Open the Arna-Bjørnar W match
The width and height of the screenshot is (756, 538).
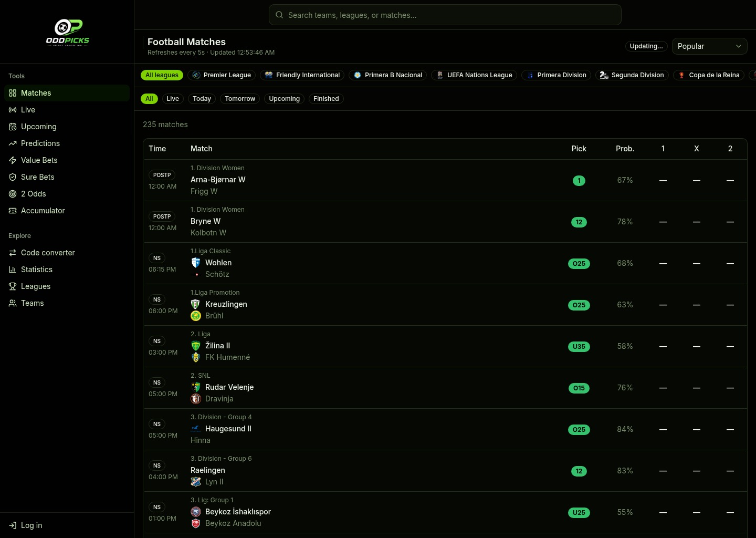coord(445,180)
